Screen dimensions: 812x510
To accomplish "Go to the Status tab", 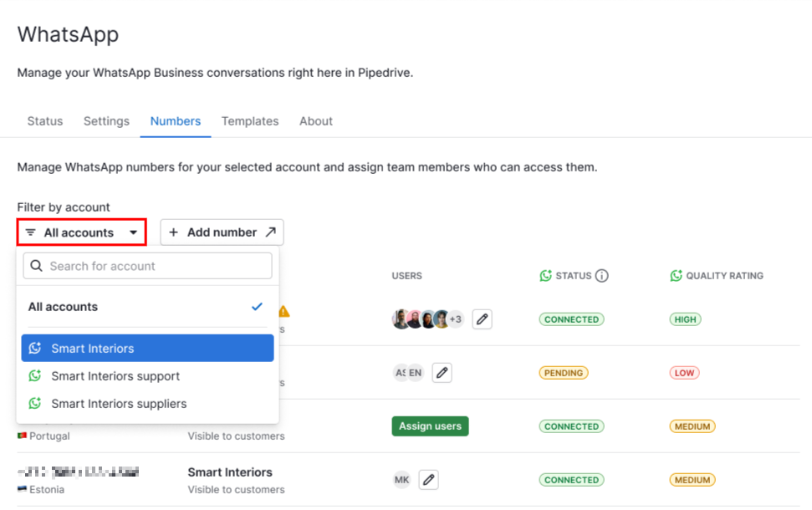I will (x=45, y=121).
